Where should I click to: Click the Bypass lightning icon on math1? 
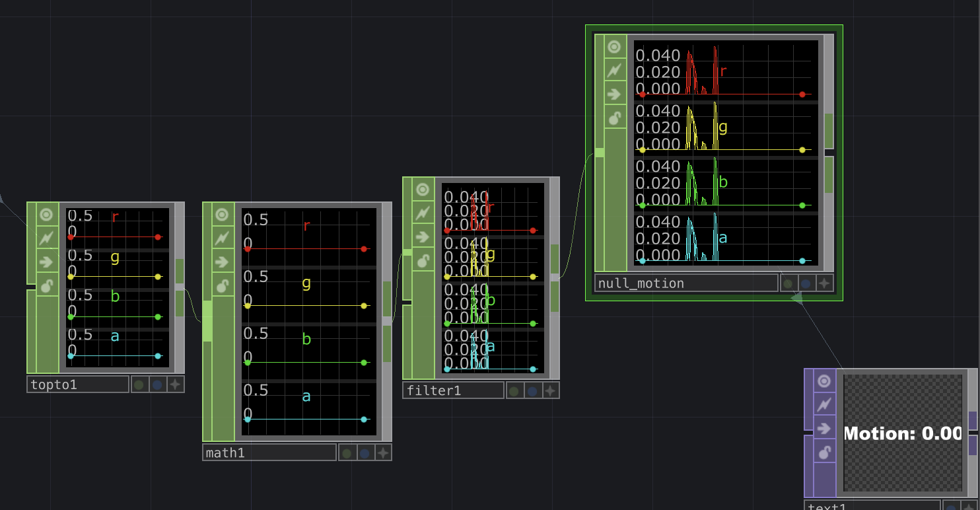click(x=222, y=238)
